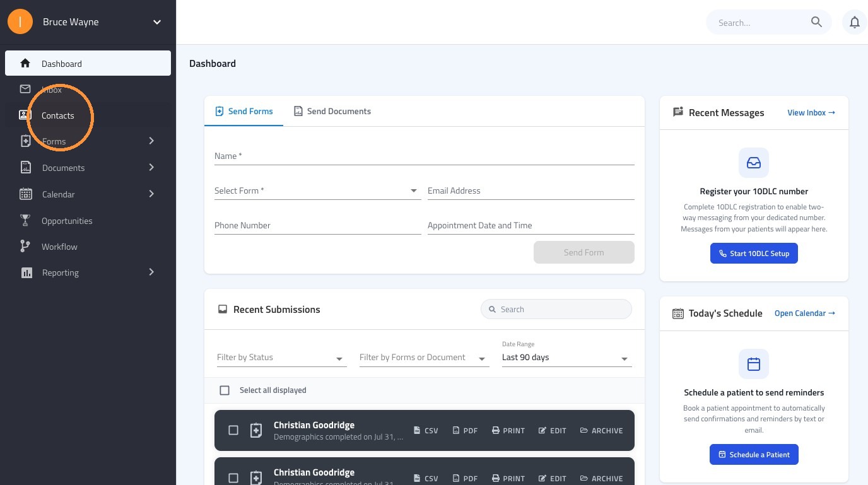Archive second Christian Goodridge submission
Image resolution: width=868 pixels, height=485 pixels.
[x=601, y=478]
